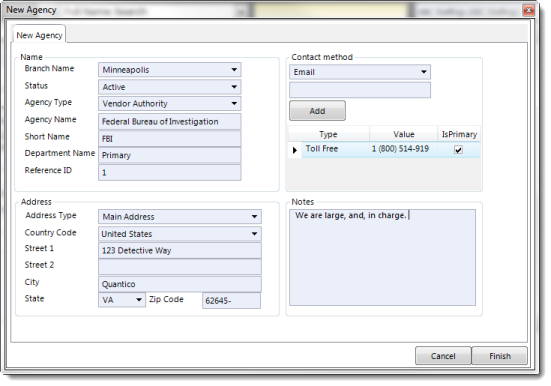Screen dimensions: 551x386
Task: Click the Type column header
Action: (x=328, y=134)
